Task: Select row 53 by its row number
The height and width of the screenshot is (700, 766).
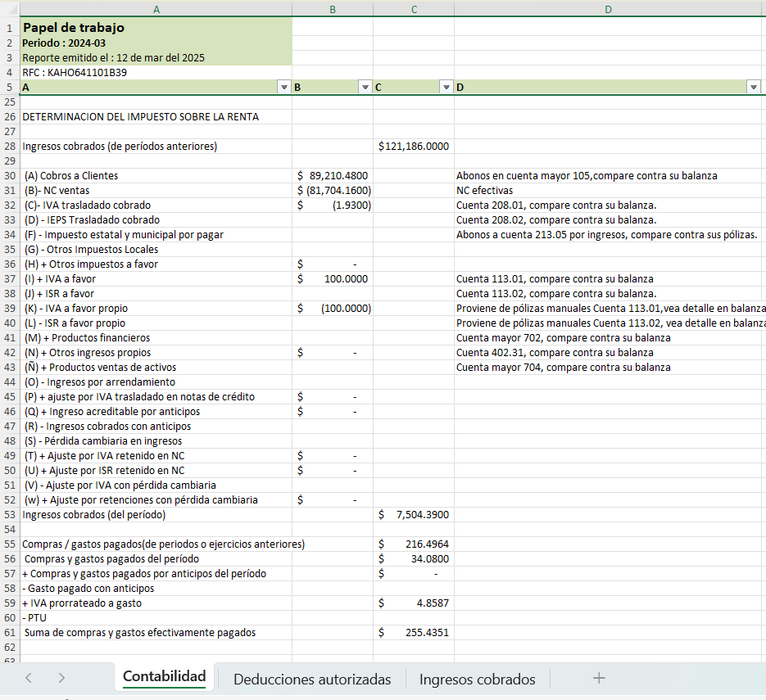Action: [10, 515]
